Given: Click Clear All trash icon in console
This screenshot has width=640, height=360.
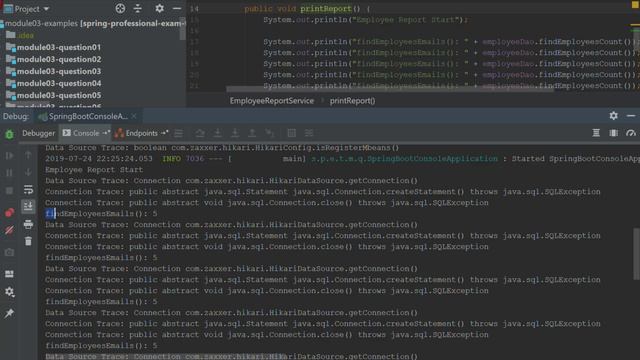Looking at the screenshot, I should pyautogui.click(x=28, y=241).
